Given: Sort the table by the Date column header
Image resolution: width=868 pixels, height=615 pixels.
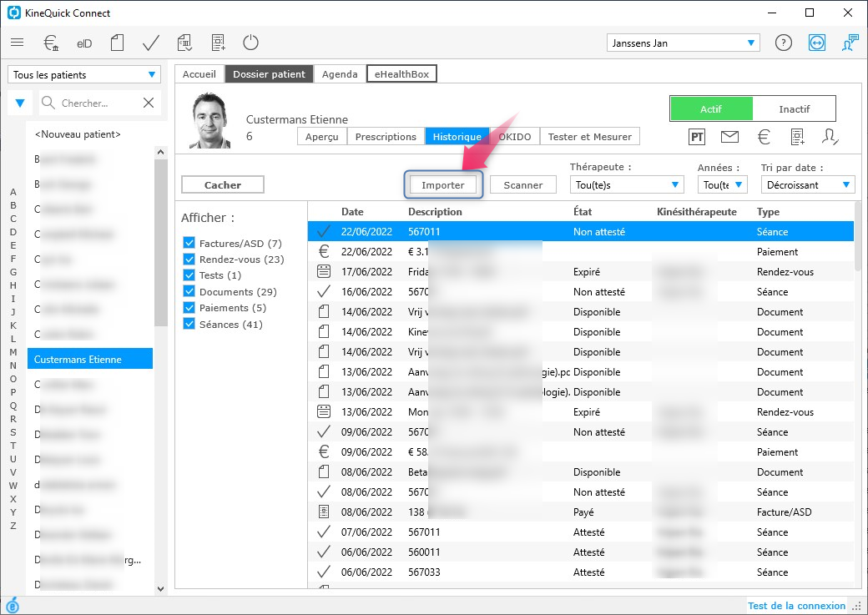Looking at the screenshot, I should coord(352,211).
